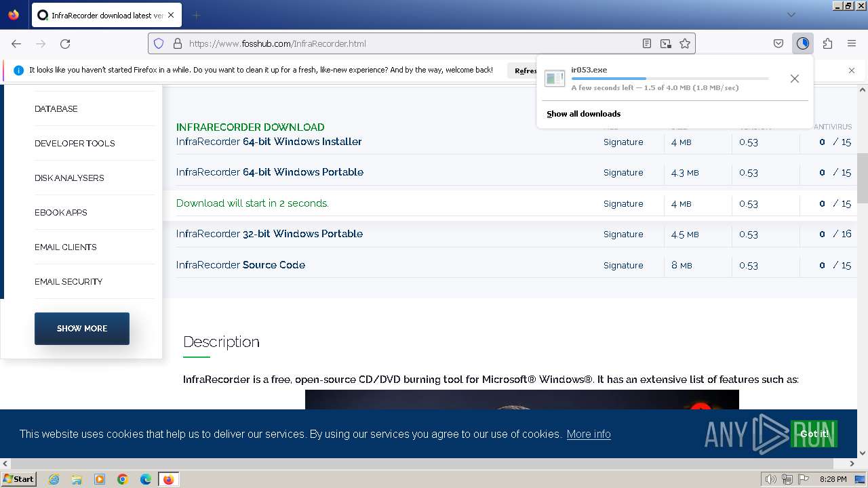
Task: Open a new tab with the plus button
Action: point(196,15)
